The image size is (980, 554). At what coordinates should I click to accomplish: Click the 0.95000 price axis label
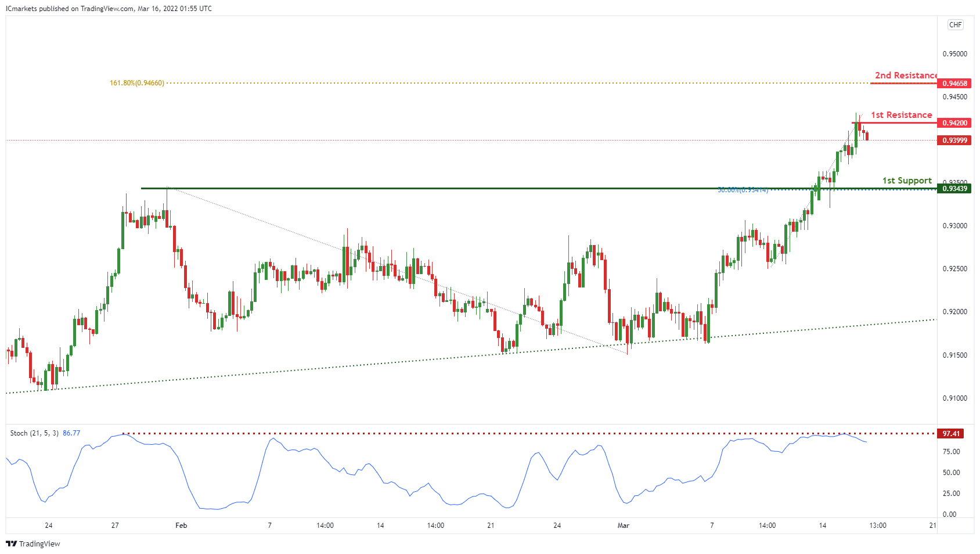pos(955,54)
